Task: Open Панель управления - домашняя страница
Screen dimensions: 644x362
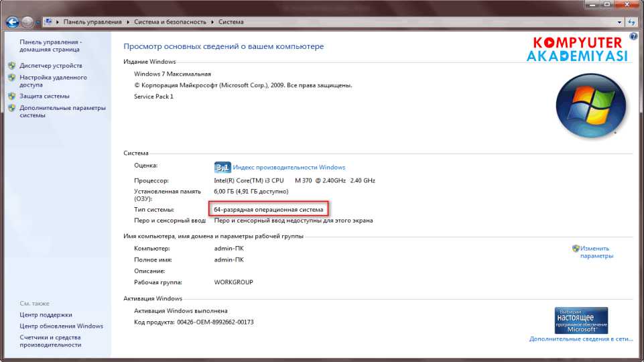Action: [x=50, y=46]
